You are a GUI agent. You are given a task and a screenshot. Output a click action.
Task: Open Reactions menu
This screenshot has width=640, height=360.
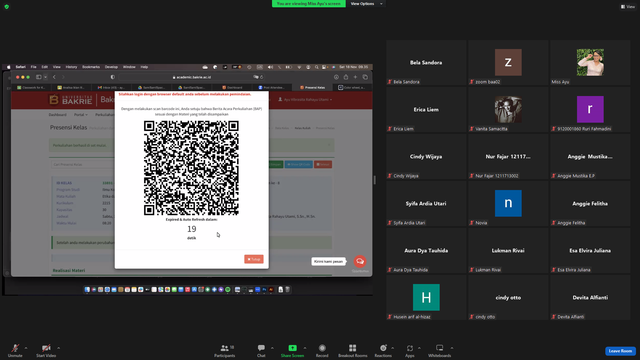[x=383, y=350]
